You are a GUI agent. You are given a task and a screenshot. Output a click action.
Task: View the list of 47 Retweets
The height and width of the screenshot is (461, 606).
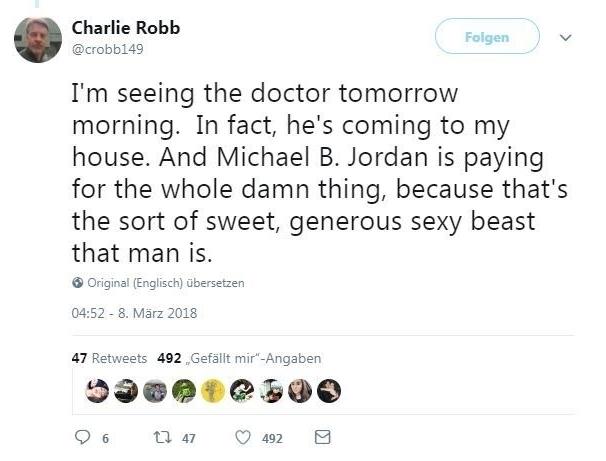(109, 358)
